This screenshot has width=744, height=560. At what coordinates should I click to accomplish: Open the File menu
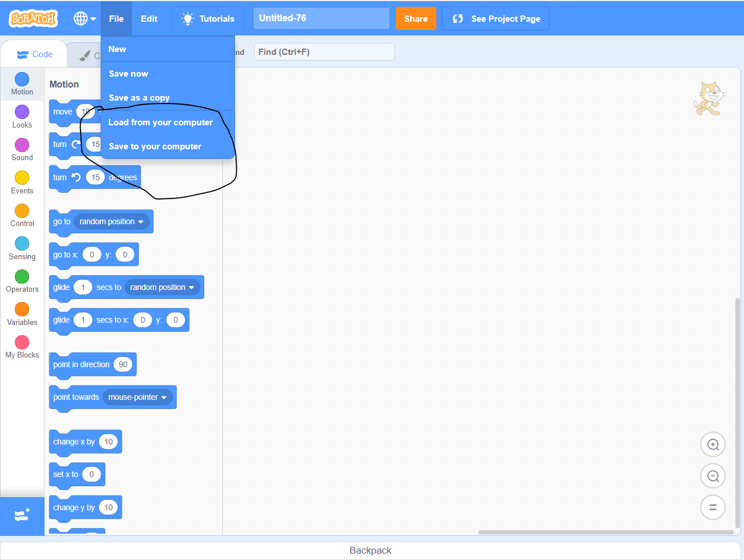click(x=116, y=18)
